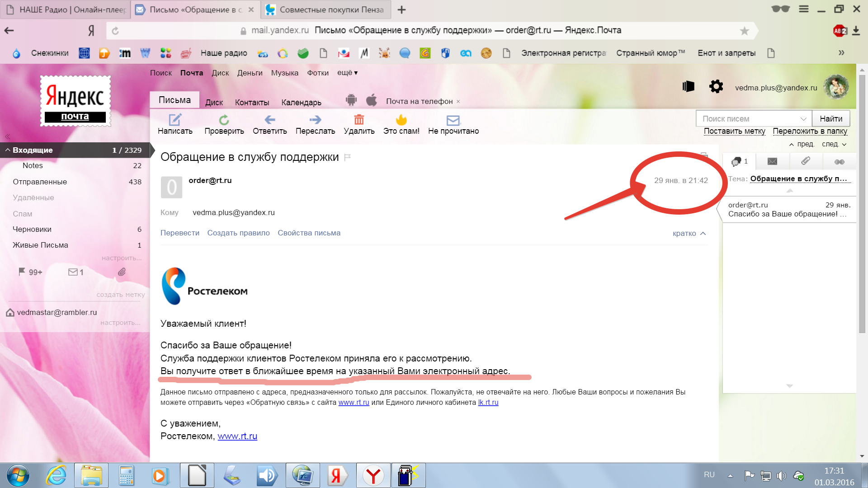
Task: Mark as spam with the flame icon
Action: (x=401, y=120)
